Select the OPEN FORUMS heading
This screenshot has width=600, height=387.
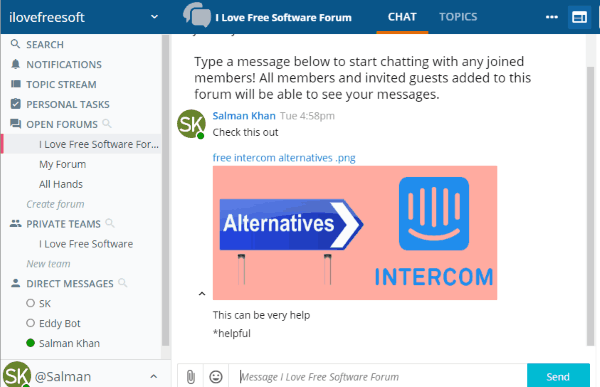click(62, 124)
